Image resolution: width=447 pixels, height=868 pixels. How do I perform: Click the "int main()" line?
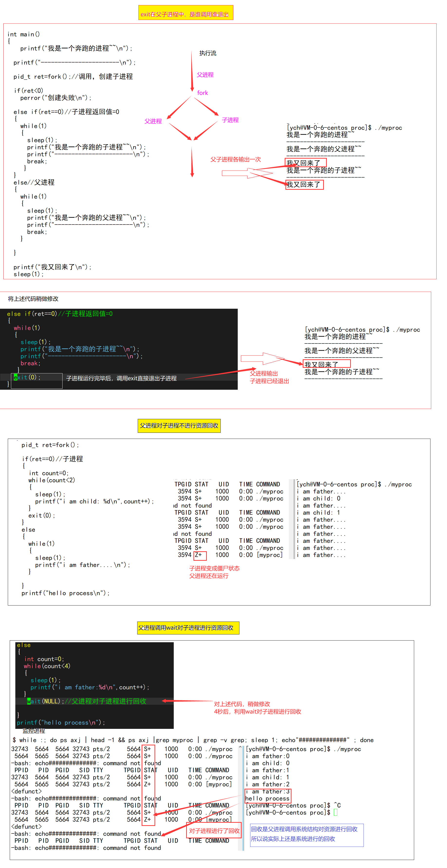point(24,34)
